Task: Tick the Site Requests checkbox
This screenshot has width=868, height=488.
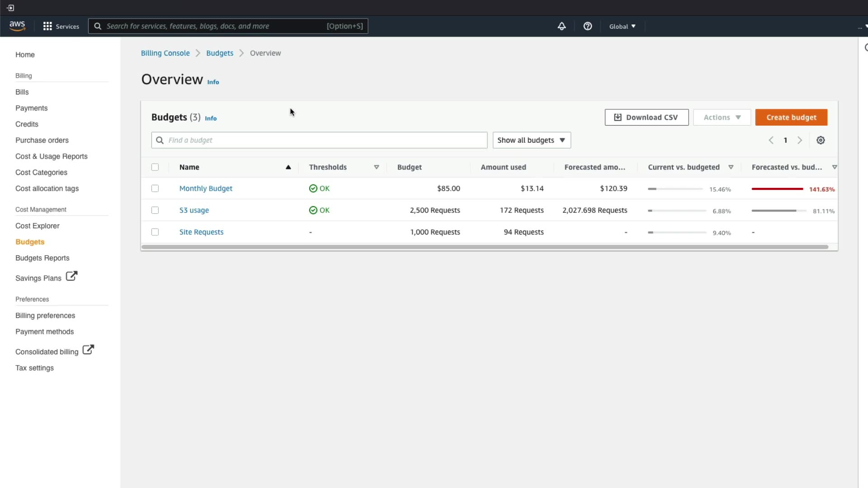Action: coord(155,232)
